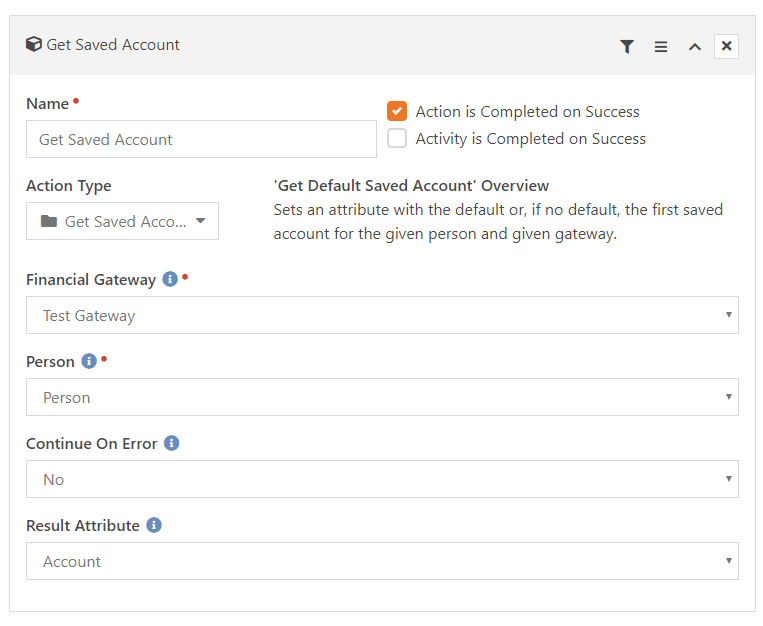The image size is (763, 626).
Task: Open the Financial Gateway dropdown
Action: [382, 315]
